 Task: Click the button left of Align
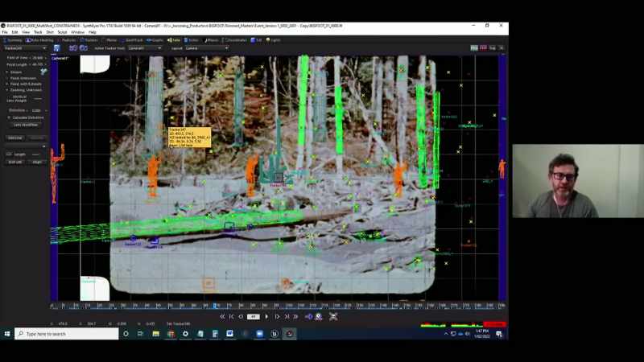click(x=15, y=162)
